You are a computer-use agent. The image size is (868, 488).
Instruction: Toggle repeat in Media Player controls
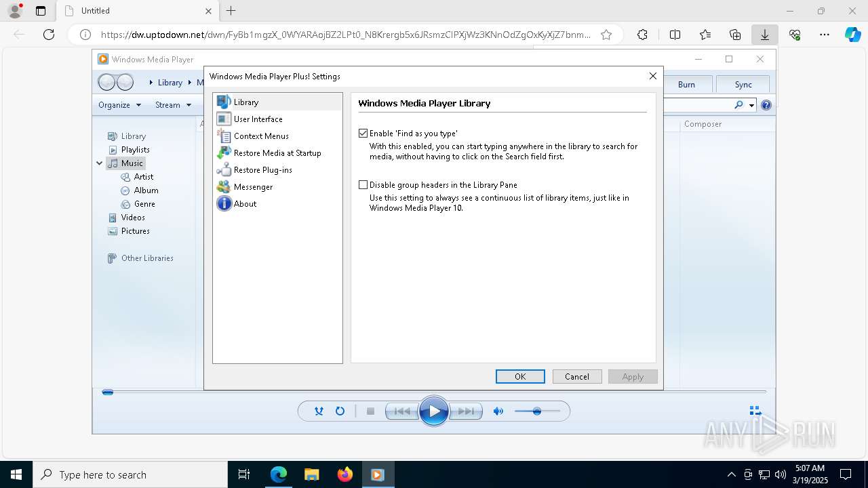click(340, 411)
